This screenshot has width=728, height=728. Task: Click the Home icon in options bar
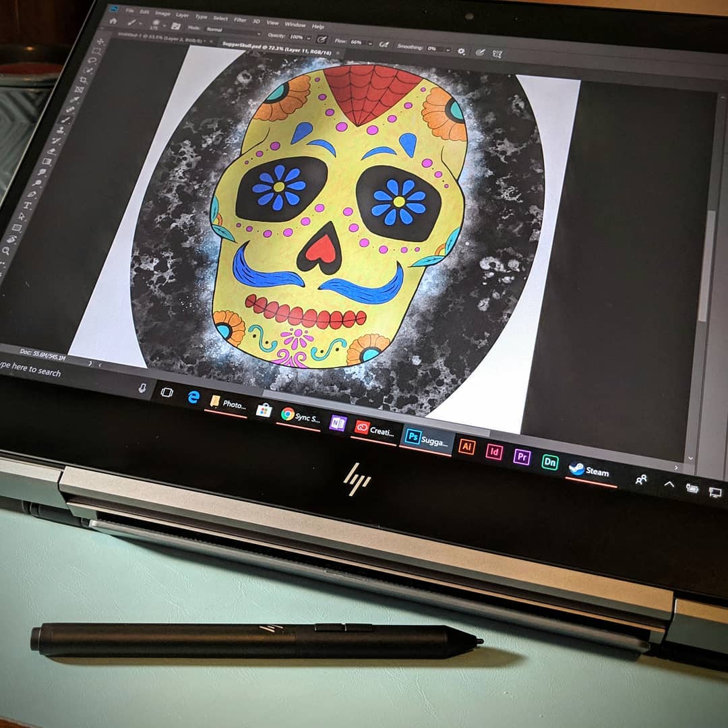[x=113, y=21]
